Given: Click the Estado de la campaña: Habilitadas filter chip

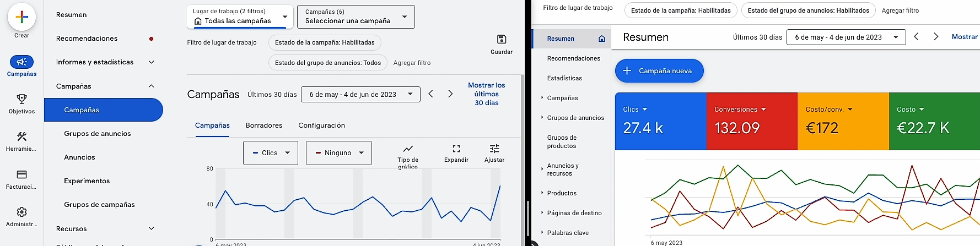Looking at the screenshot, I should (325, 42).
